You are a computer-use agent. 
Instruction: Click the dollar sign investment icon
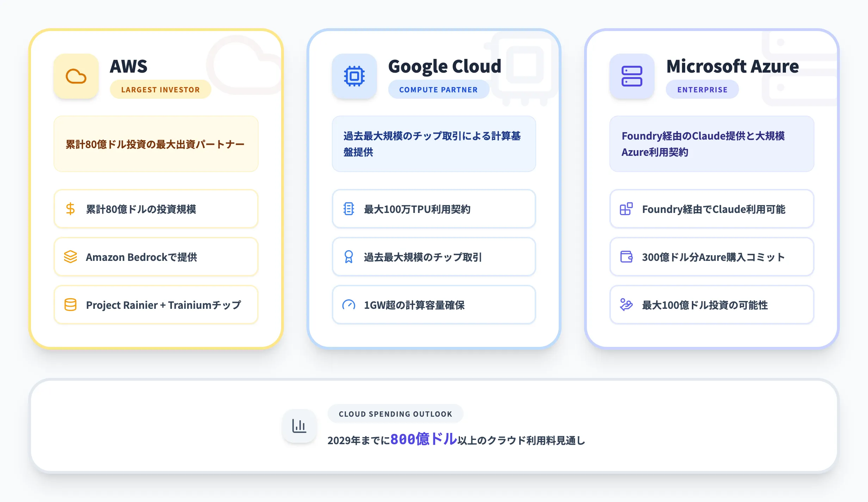(x=70, y=209)
